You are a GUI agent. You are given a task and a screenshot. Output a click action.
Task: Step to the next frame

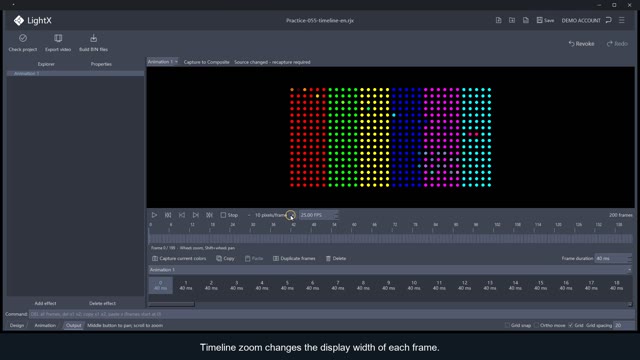pyautogui.click(x=196, y=215)
